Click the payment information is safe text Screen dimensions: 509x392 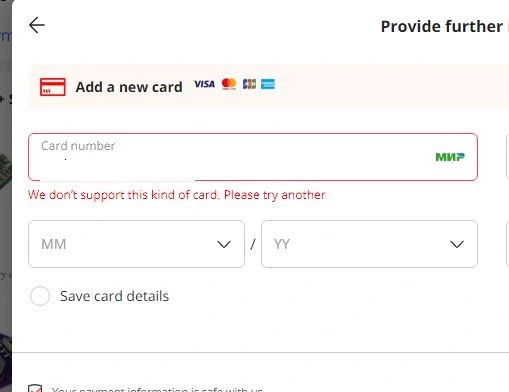(157, 389)
